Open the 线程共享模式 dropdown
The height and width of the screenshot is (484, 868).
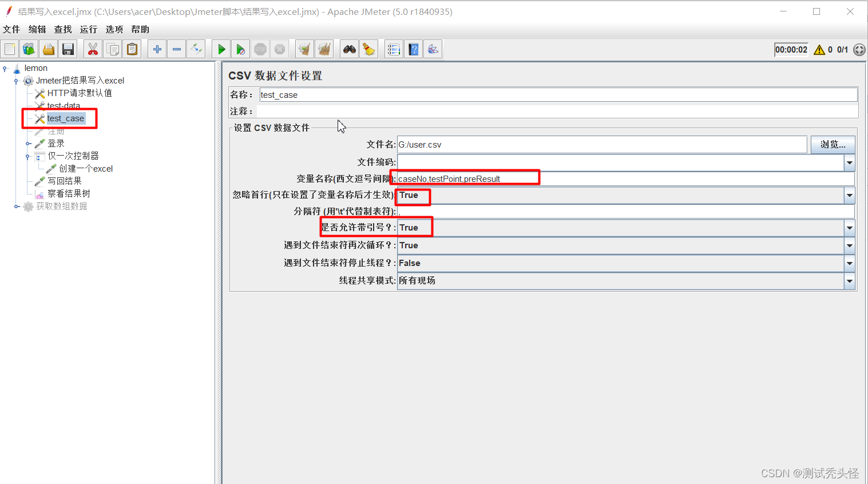pos(849,281)
